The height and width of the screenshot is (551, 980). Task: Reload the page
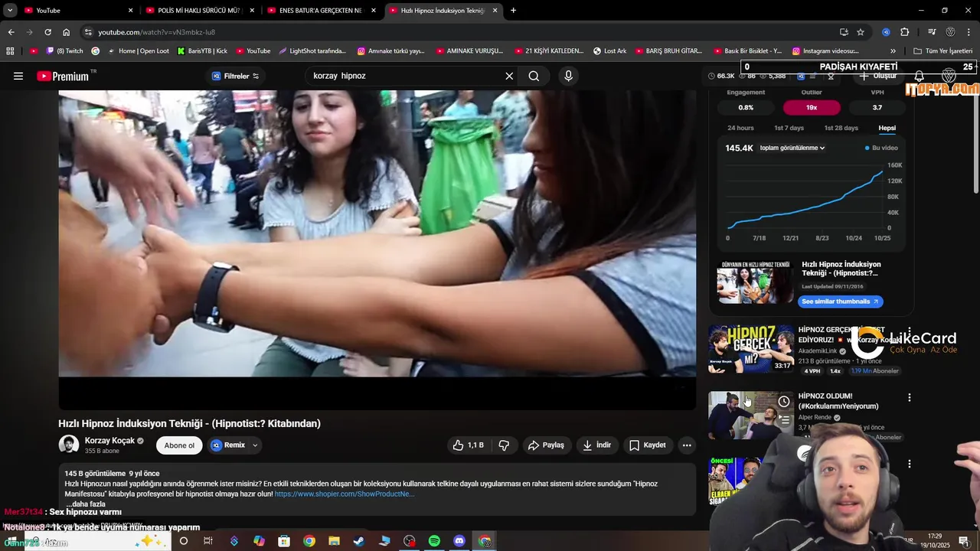(47, 32)
